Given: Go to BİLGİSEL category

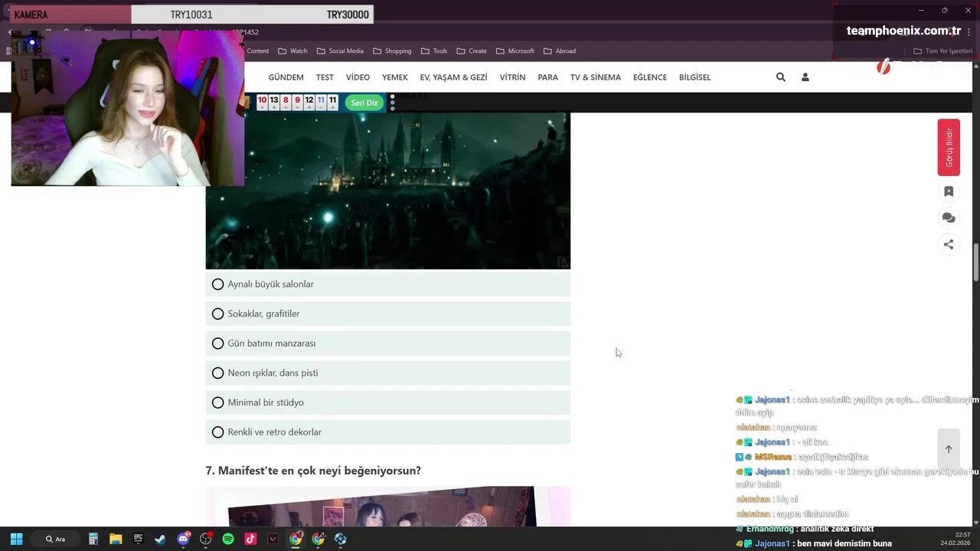Looking at the screenshot, I should tap(694, 77).
